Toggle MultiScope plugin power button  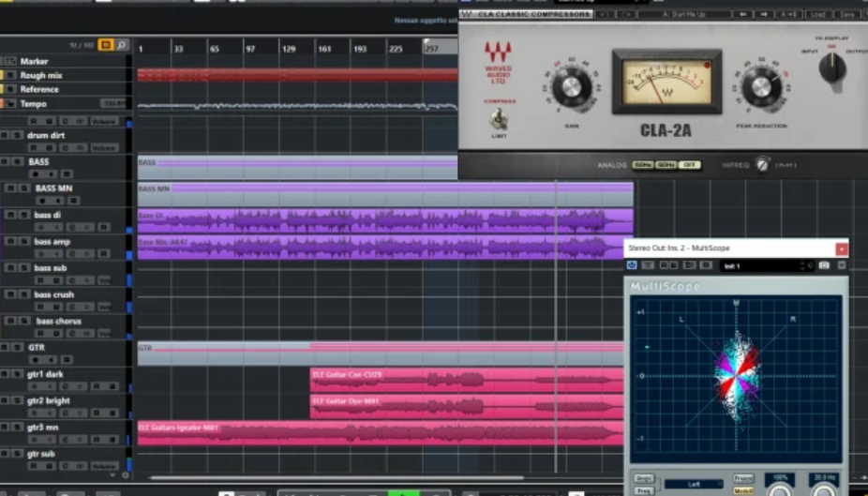(x=633, y=265)
